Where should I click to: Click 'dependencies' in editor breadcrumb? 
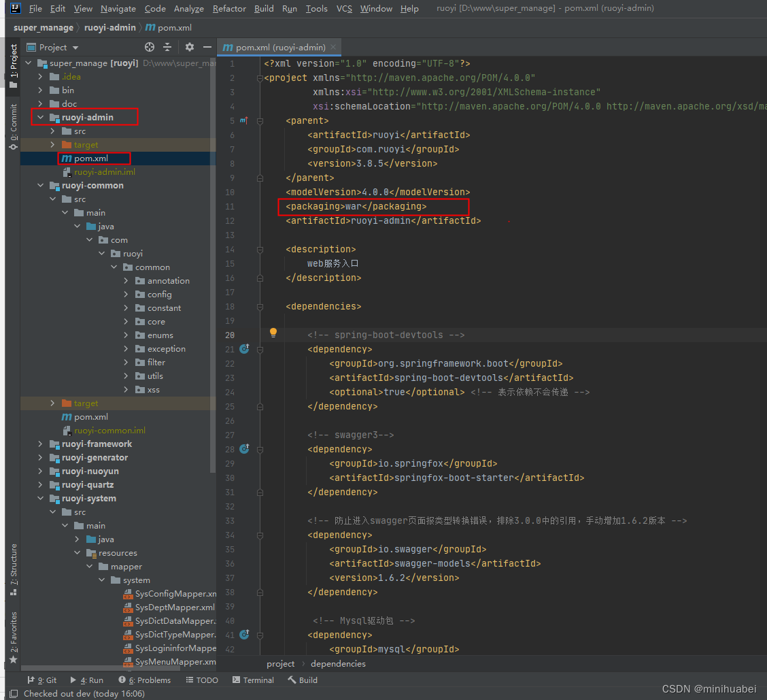pos(338,664)
